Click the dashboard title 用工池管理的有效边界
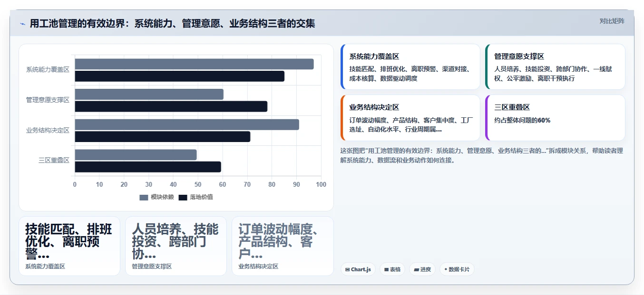Screen dimensions: 644x295 (x=172, y=24)
